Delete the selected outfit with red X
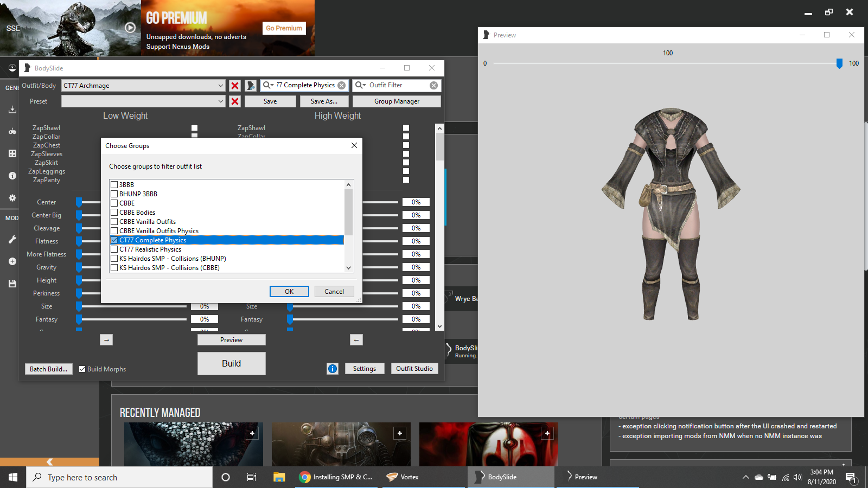 click(235, 86)
